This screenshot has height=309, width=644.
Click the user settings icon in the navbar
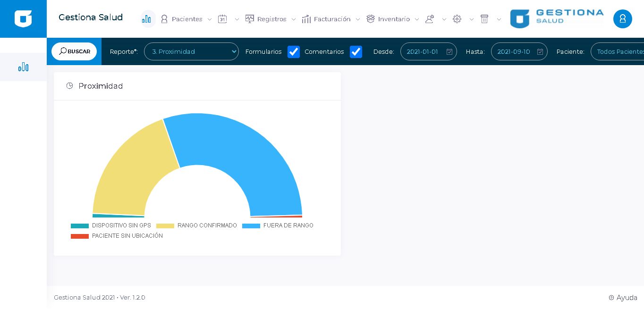[x=429, y=19]
